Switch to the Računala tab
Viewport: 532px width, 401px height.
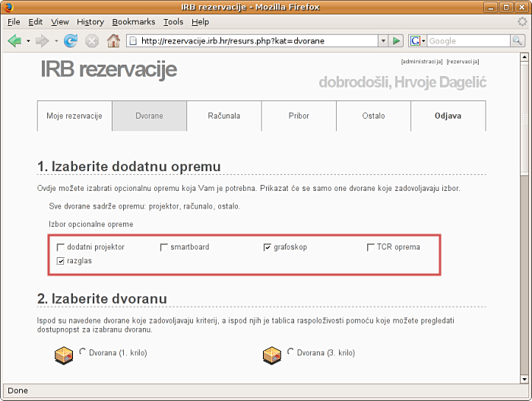pyautogui.click(x=223, y=116)
